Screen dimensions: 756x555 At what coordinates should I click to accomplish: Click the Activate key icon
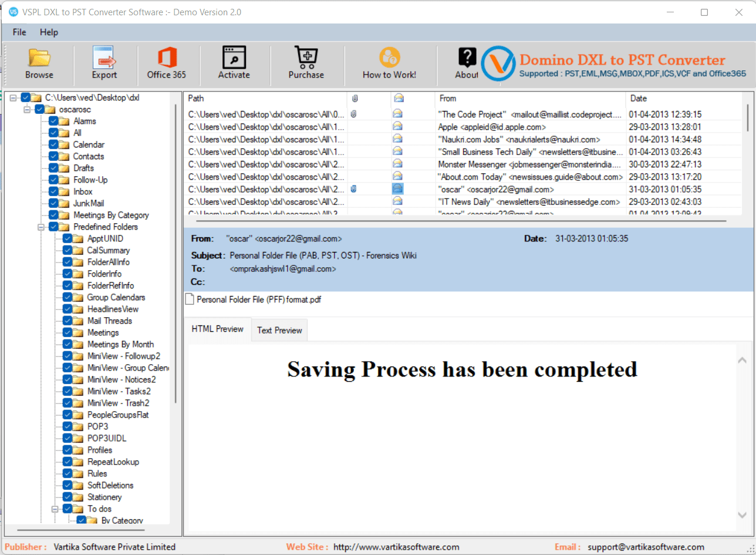click(234, 58)
